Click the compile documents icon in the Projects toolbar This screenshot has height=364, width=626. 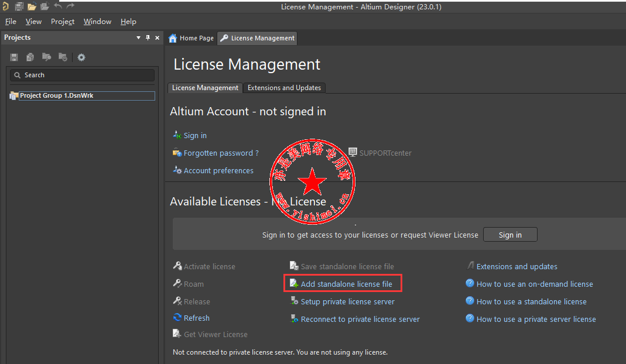click(x=30, y=57)
